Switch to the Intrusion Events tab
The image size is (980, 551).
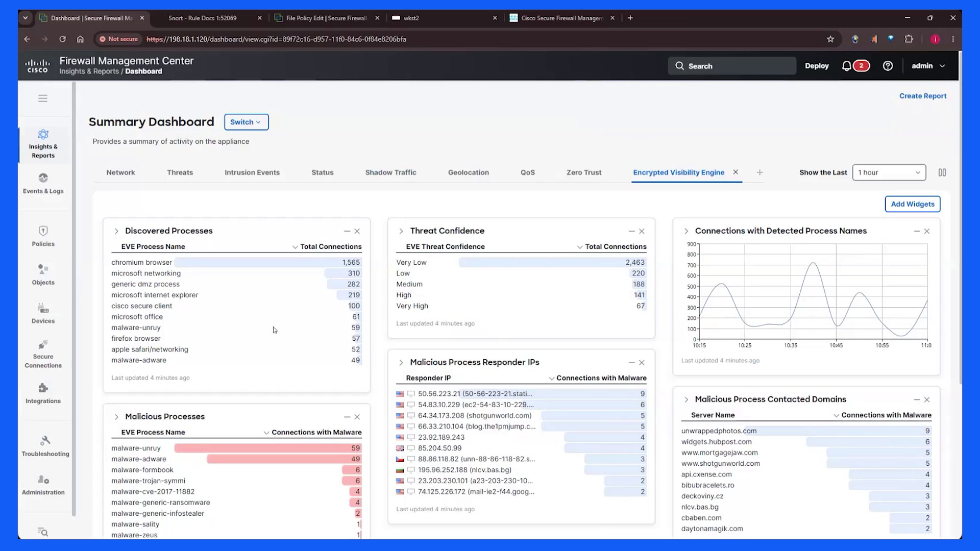click(x=252, y=172)
